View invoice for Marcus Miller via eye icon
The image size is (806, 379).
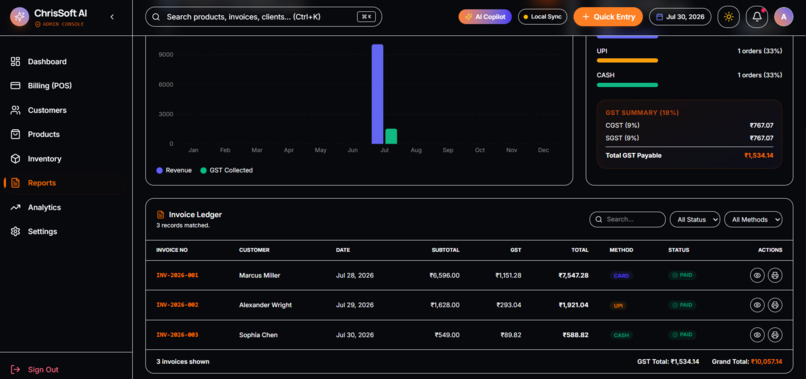pyautogui.click(x=757, y=276)
